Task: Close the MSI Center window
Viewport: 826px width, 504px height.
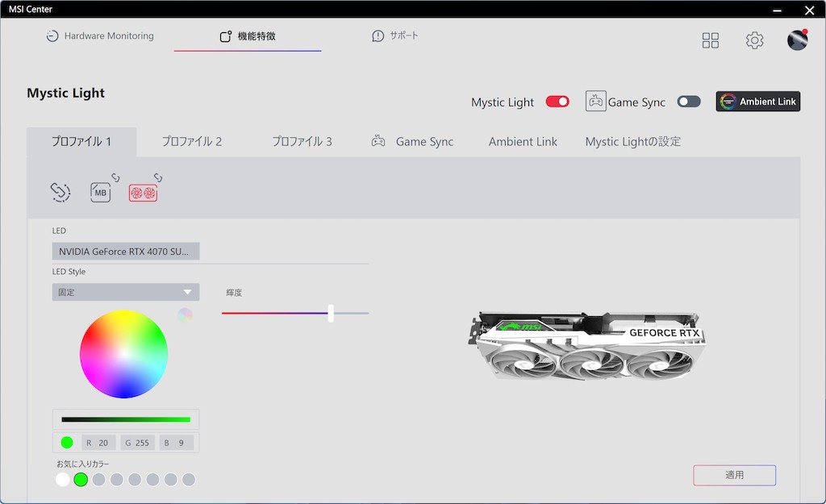Action: pos(810,10)
